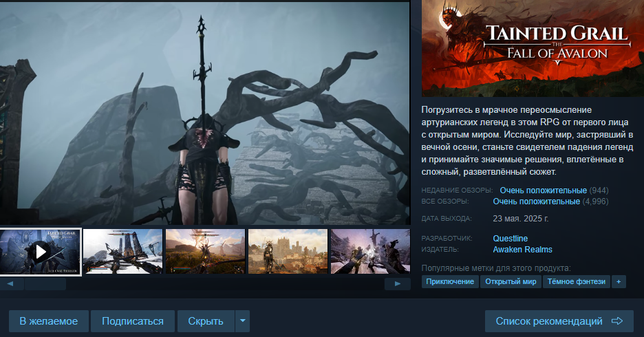Click the Подписаться button

(x=133, y=321)
